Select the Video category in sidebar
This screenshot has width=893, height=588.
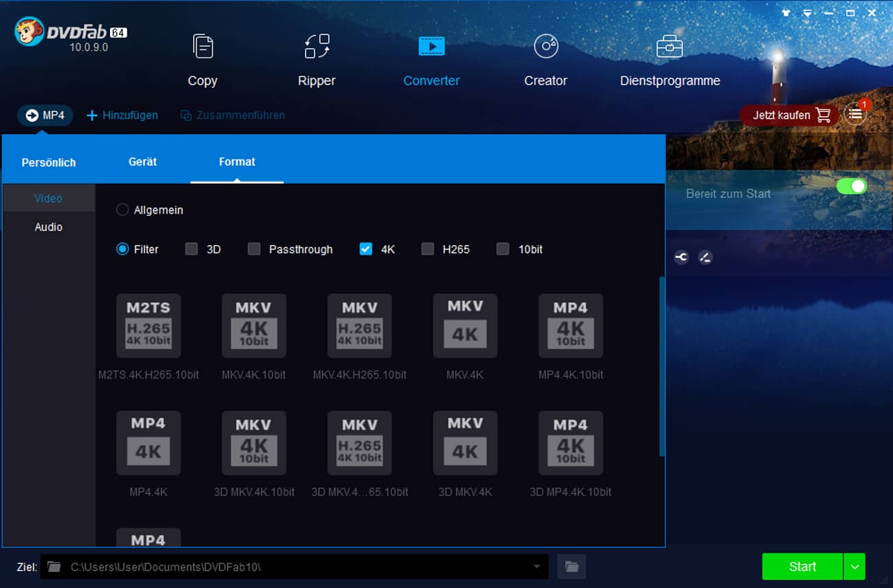click(49, 198)
